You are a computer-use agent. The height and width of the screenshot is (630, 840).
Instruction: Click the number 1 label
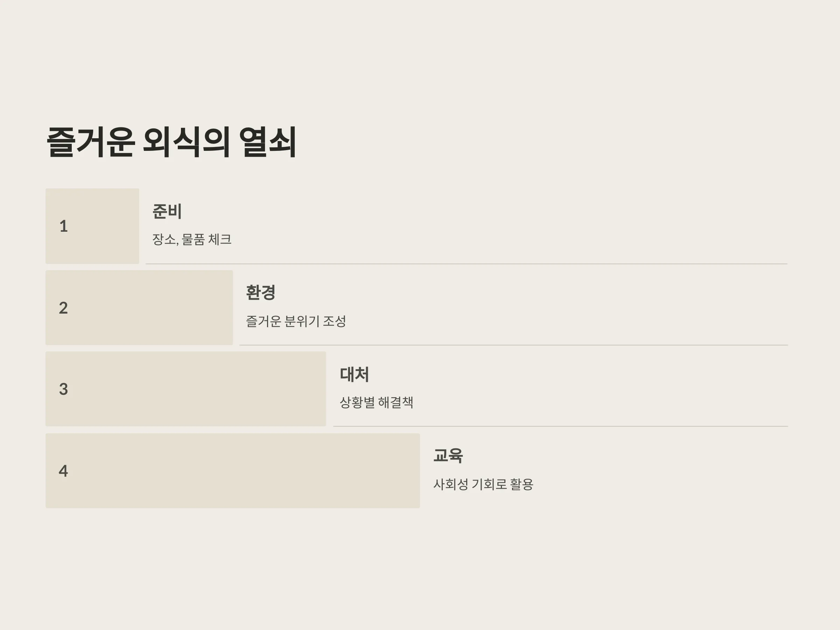[63, 226]
